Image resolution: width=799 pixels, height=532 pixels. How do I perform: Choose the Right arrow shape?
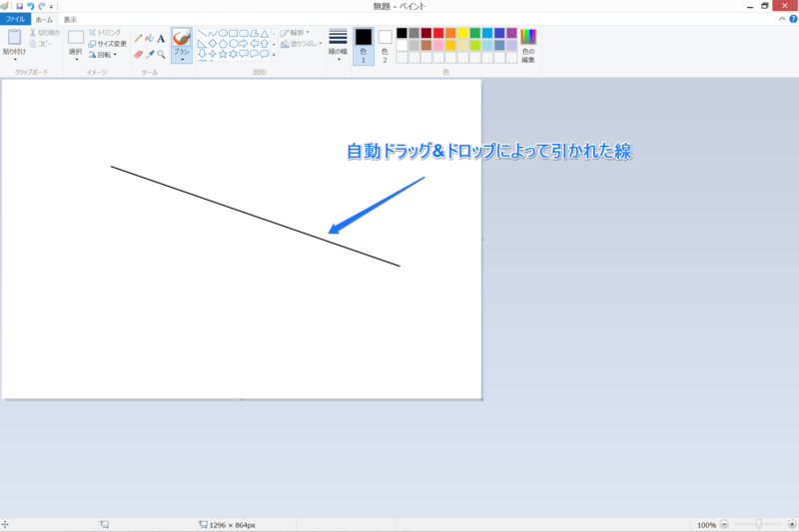(244, 44)
